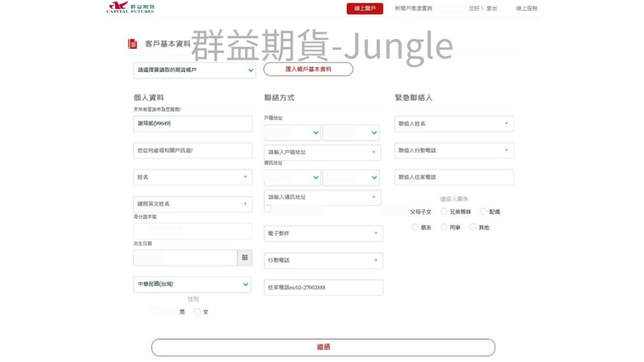
Task: Expand the household address city dropdown
Action: click(x=292, y=133)
